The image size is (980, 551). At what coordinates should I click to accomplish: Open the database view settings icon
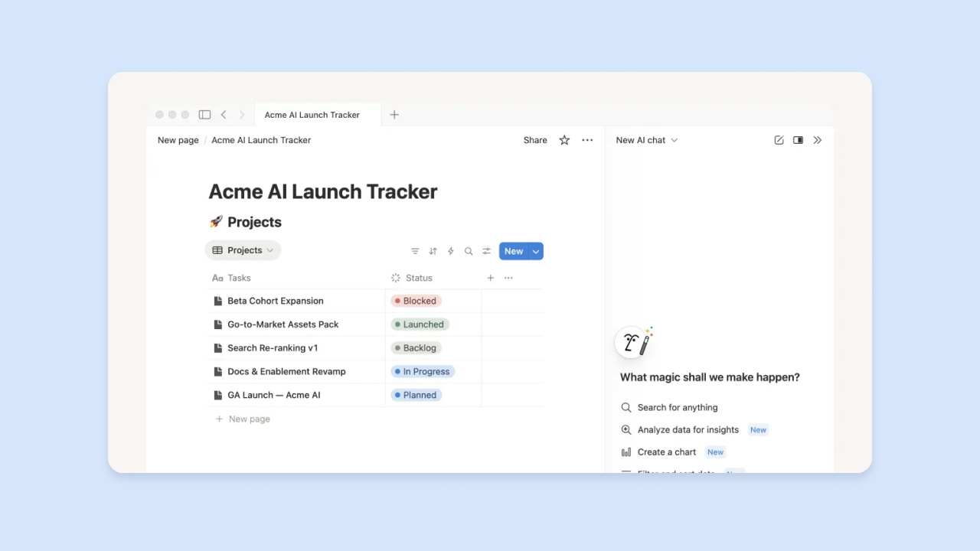point(486,251)
